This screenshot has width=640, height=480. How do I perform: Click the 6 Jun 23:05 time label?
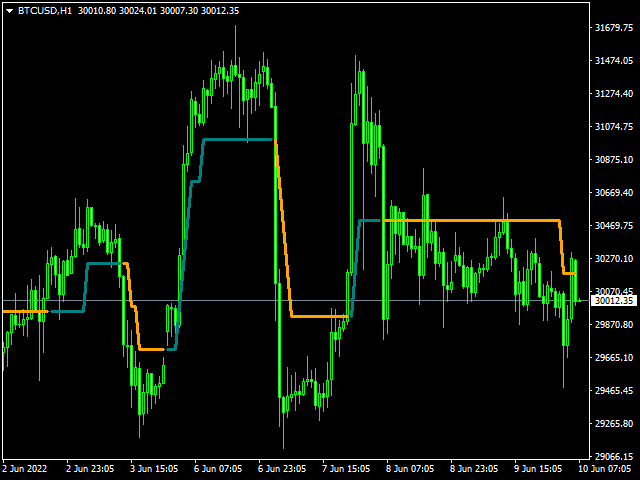[x=282, y=469]
